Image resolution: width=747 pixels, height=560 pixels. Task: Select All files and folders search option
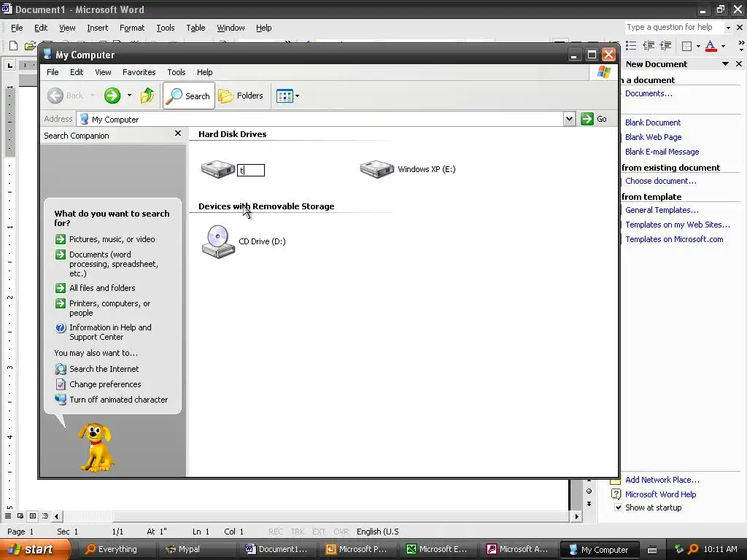point(102,288)
